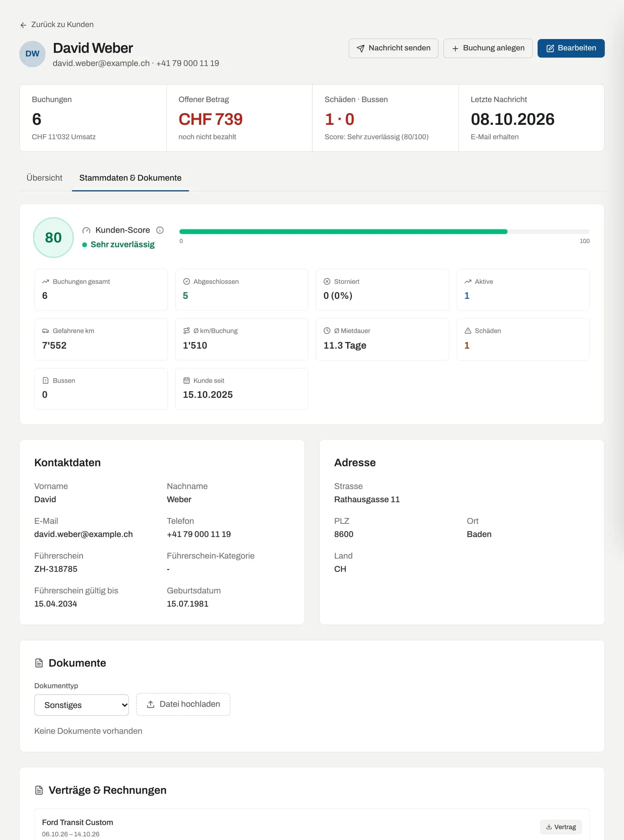Click the last message date 08.10.2026

(512, 119)
